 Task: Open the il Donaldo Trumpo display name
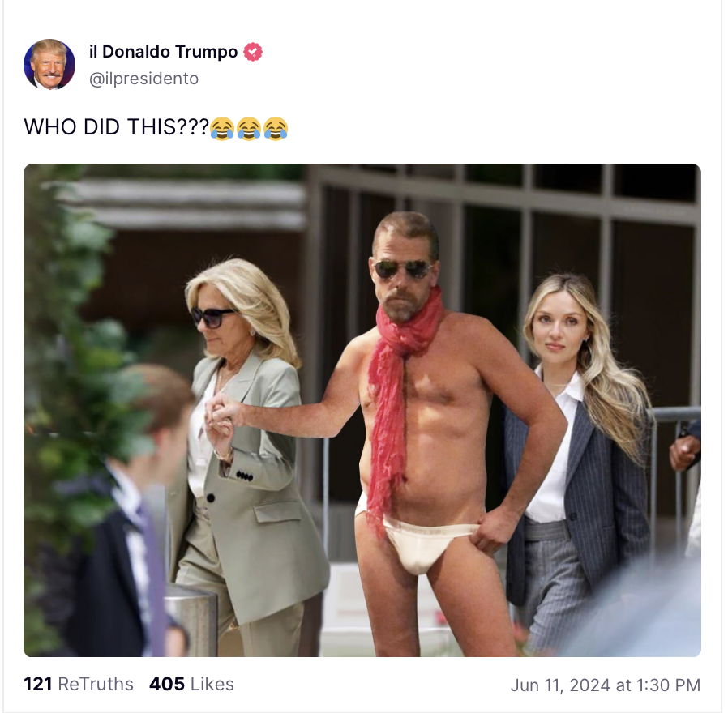pos(164,52)
